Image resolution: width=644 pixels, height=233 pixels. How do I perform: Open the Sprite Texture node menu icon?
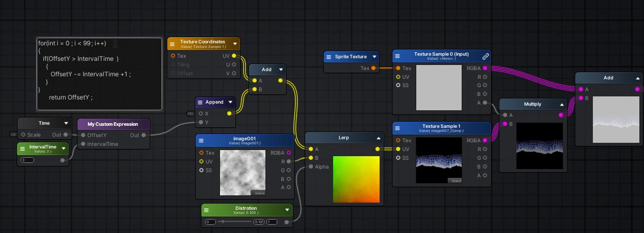(x=329, y=57)
